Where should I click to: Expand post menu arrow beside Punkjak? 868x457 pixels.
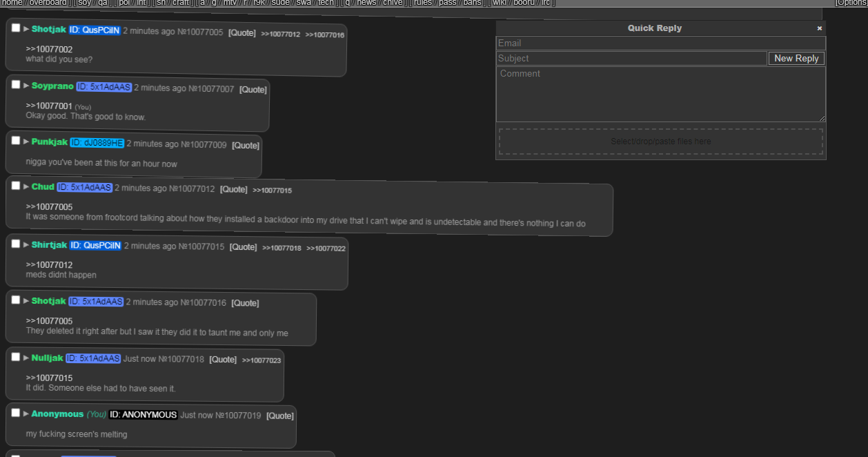pyautogui.click(x=26, y=142)
